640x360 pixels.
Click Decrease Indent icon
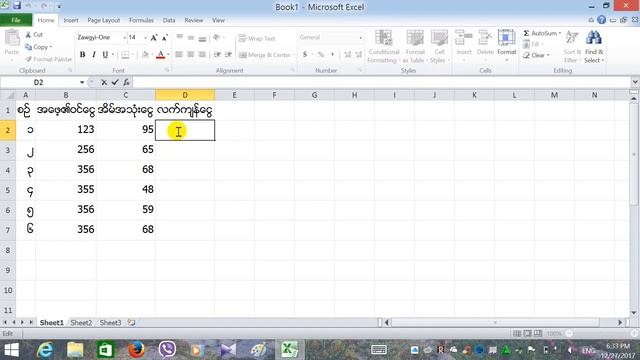217,55
